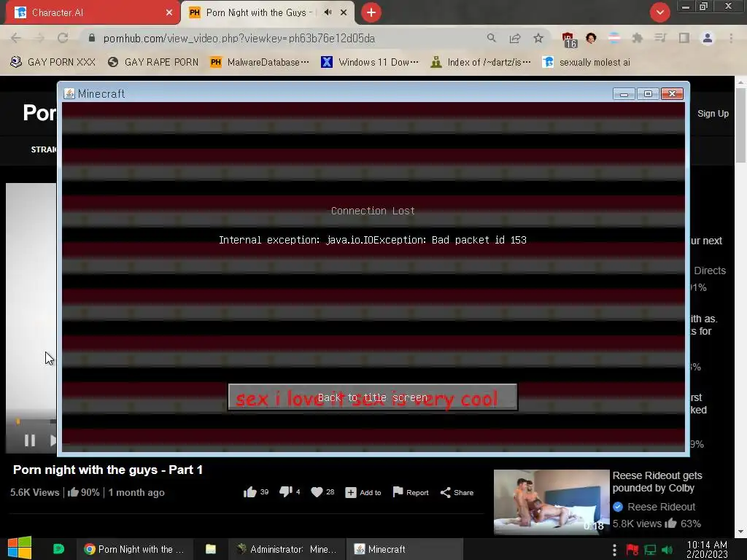The height and width of the screenshot is (560, 747).
Task: Close the Character.AI tab
Action: pyautogui.click(x=169, y=12)
